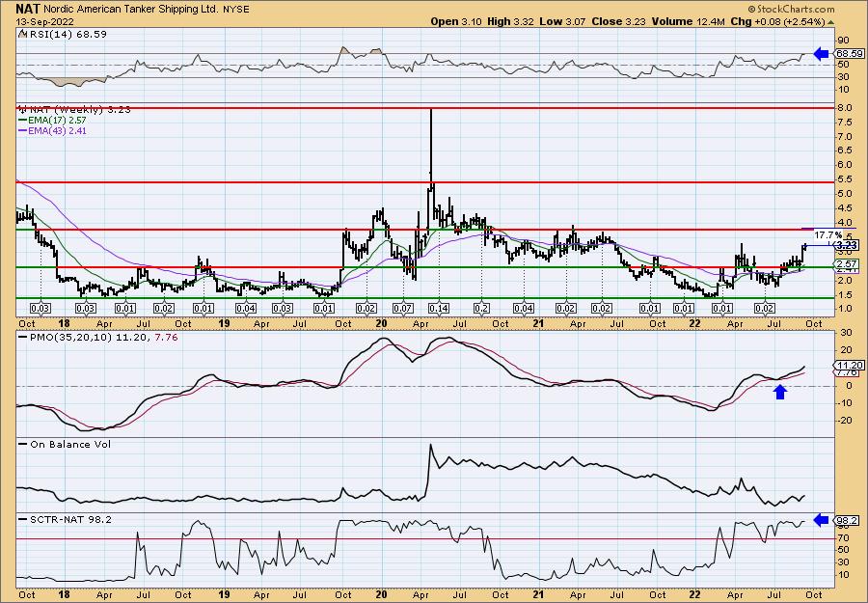The image size is (868, 603).
Task: Click the 68.59 RSI value tag on right axis
Action: point(849,54)
